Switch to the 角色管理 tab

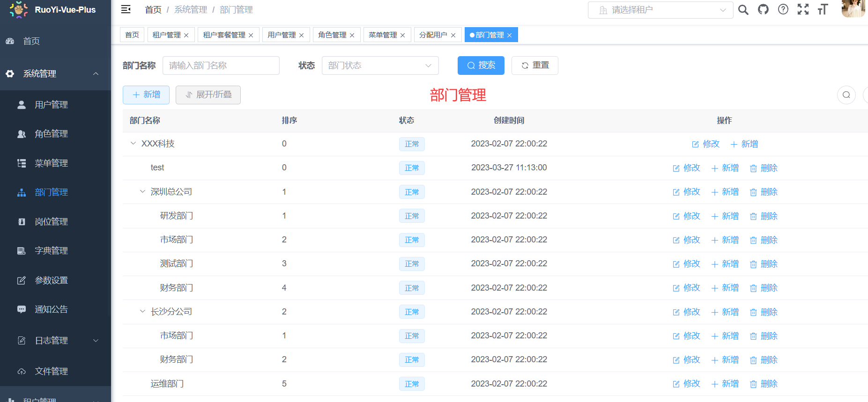pyautogui.click(x=332, y=35)
